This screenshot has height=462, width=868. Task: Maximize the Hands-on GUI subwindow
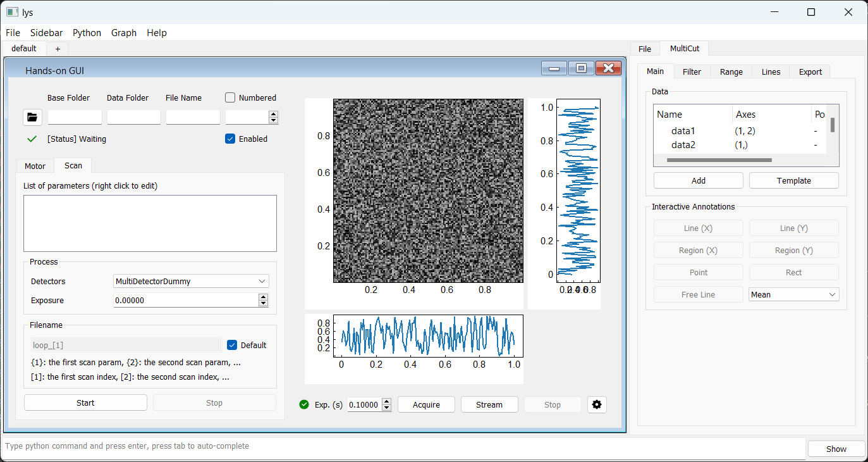(x=581, y=68)
